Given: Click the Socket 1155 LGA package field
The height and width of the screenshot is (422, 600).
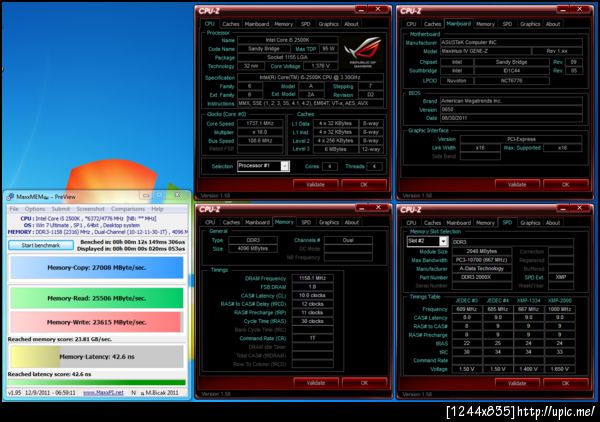Looking at the screenshot, I should click(287, 57).
